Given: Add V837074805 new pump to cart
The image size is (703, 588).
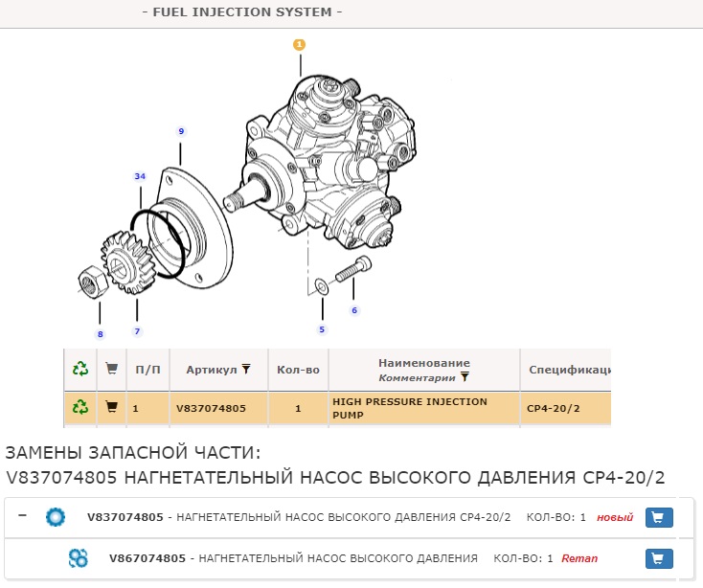Looking at the screenshot, I should click(660, 518).
